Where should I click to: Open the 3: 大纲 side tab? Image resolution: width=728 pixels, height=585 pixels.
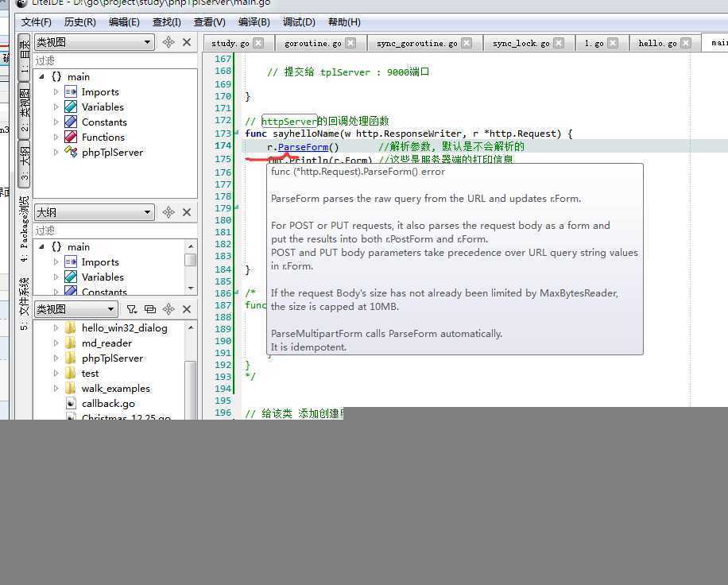(24, 164)
